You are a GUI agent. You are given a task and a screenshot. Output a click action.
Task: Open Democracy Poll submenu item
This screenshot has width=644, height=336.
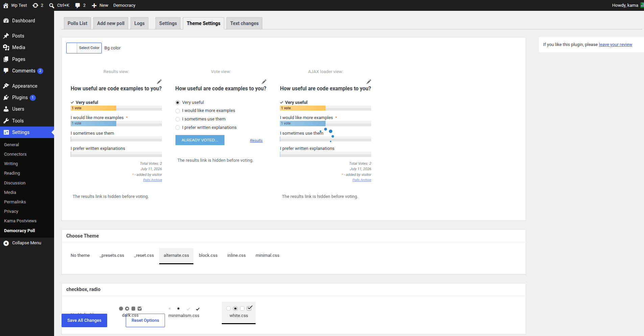pyautogui.click(x=20, y=231)
